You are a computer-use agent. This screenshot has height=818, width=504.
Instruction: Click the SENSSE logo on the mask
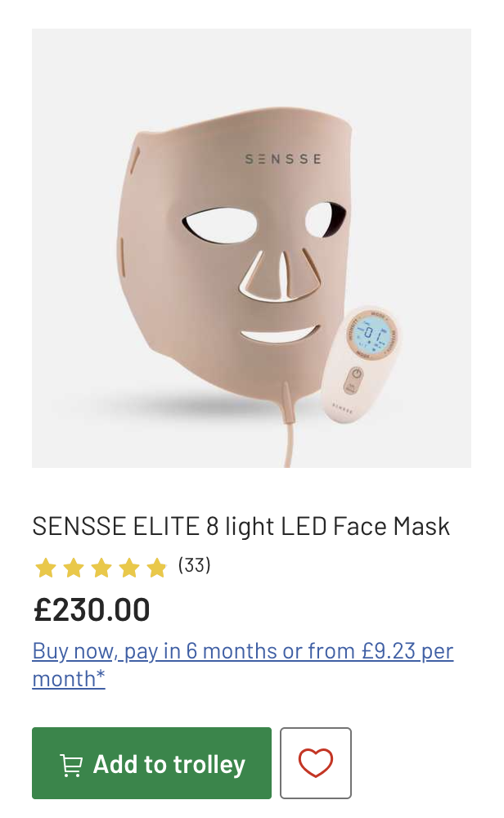(x=283, y=159)
